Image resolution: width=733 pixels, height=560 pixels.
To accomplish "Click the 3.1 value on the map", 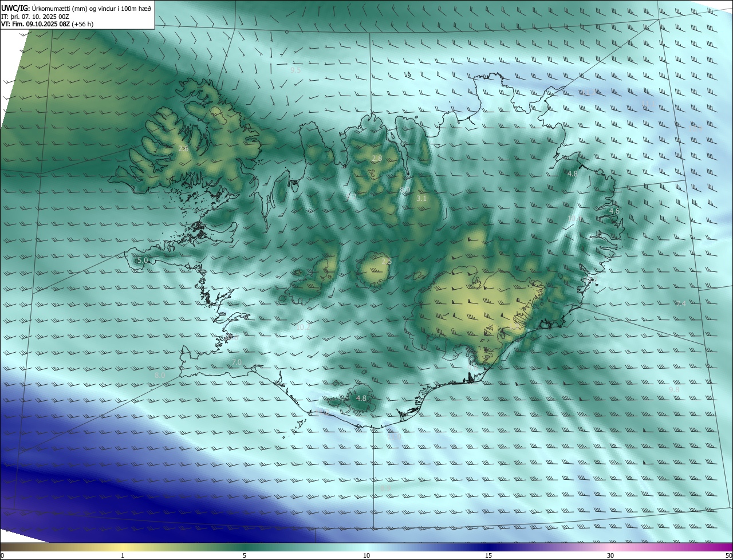I will tap(421, 199).
